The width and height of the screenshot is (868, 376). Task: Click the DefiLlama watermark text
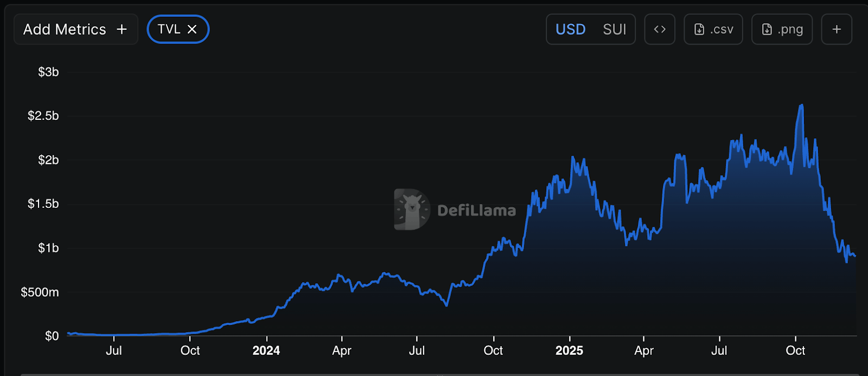(x=476, y=211)
